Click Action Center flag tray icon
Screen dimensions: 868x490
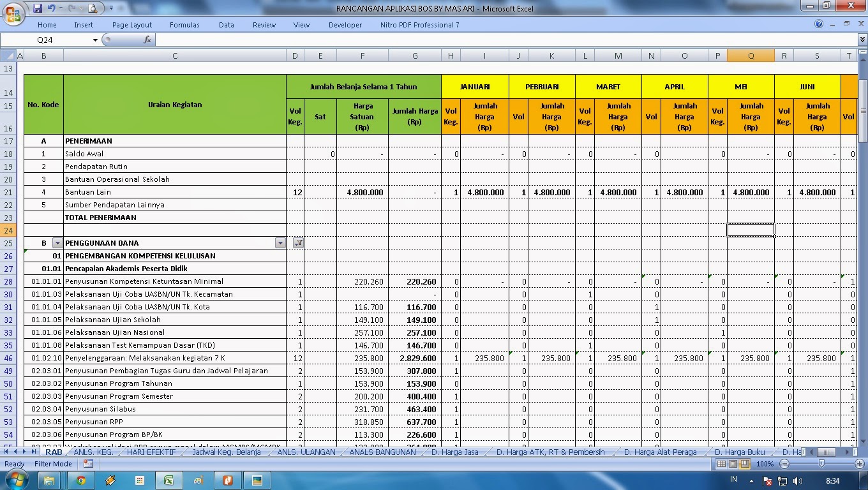[768, 480]
